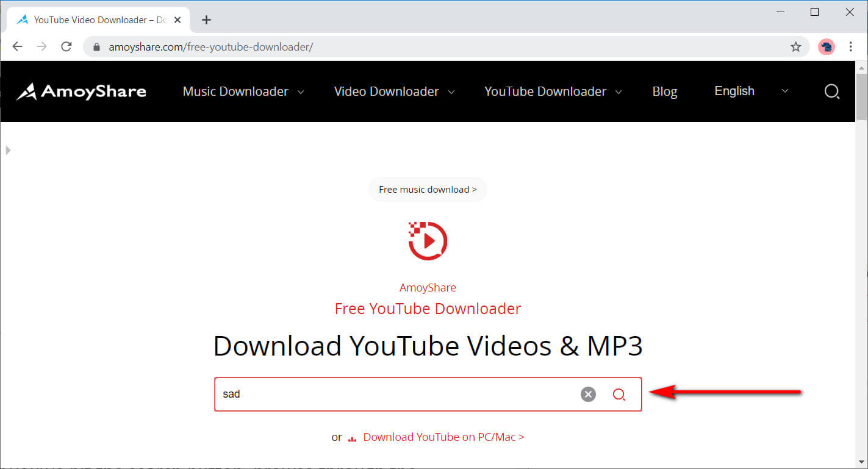Minimize the browser window

click(x=780, y=12)
